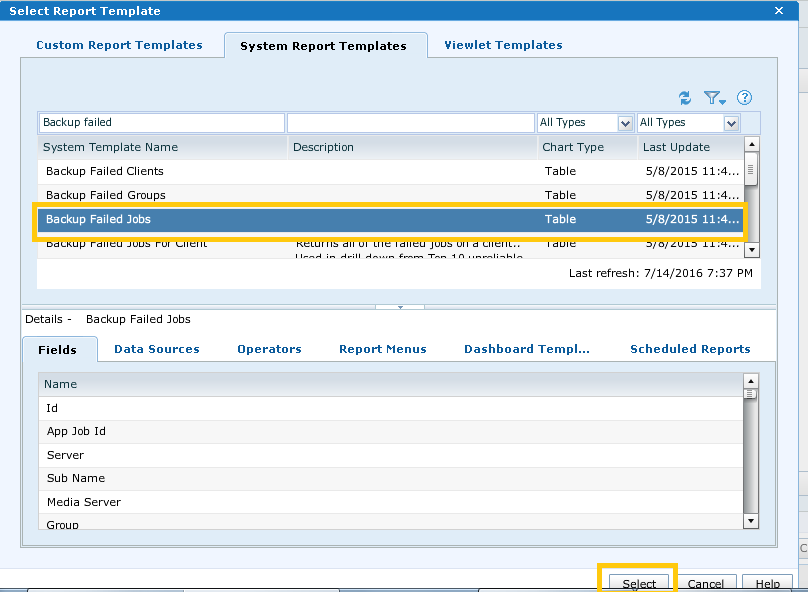The image size is (808, 592).
Task: Click the Help button
Action: pyautogui.click(x=767, y=584)
